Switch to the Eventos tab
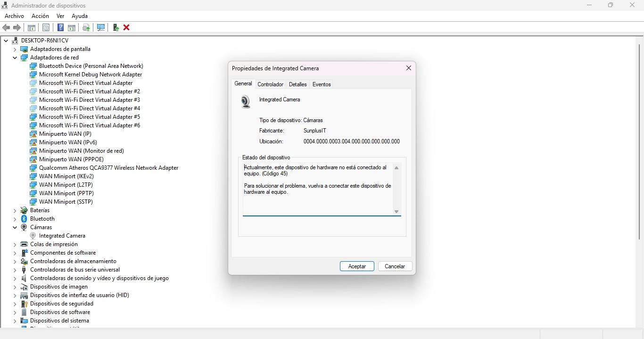Screen dimensions: 644x339 [322, 84]
